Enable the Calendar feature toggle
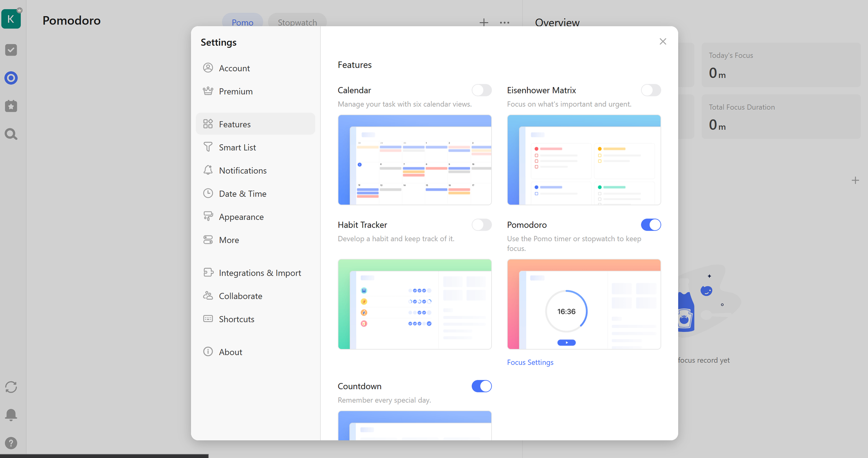Viewport: 868px width, 458px height. click(x=481, y=90)
